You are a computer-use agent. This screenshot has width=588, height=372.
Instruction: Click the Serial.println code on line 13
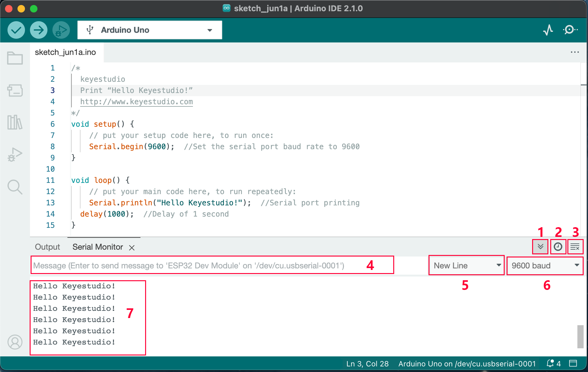click(x=170, y=203)
